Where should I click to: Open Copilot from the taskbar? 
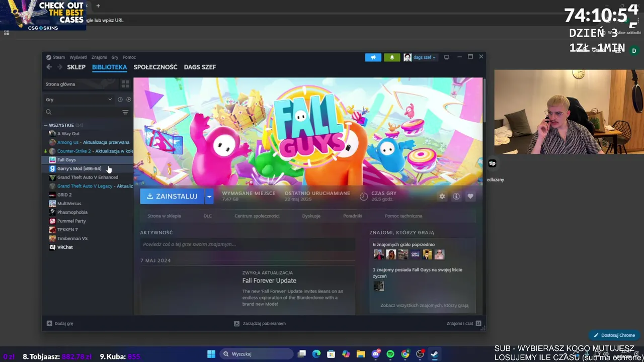pos(346,354)
